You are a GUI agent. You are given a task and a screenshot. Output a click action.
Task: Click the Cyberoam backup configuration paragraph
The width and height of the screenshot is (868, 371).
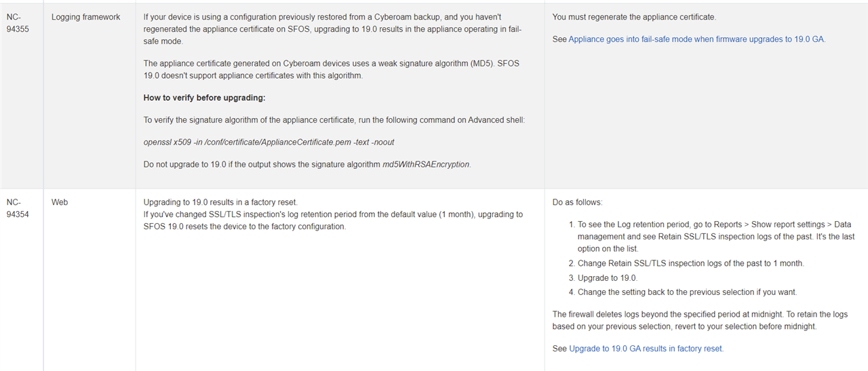tap(332, 28)
